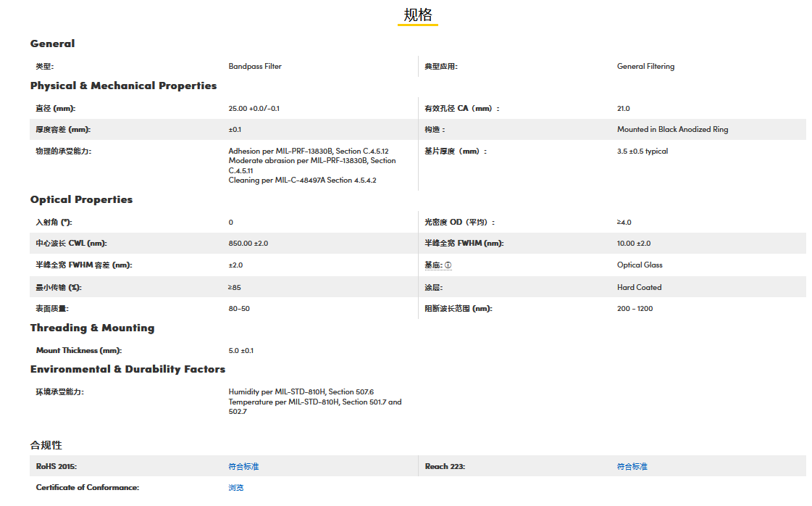Click the Optical Properties heading
Viewport: 812px width, 506px height.
click(x=81, y=199)
